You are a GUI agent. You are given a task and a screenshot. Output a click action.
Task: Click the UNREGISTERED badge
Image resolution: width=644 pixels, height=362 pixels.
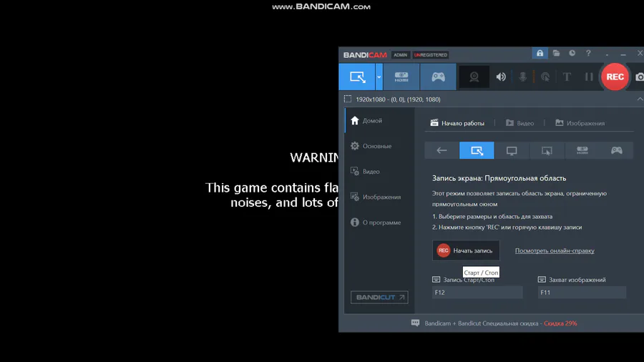(431, 55)
